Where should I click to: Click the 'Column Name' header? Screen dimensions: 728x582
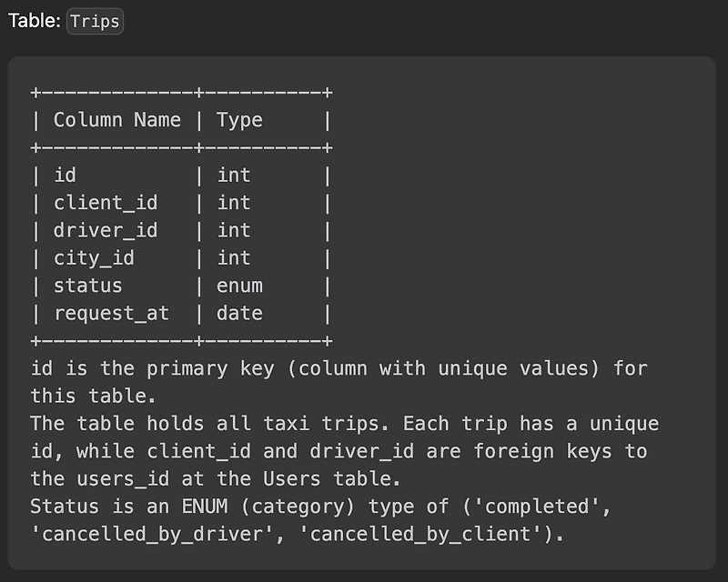tap(117, 120)
